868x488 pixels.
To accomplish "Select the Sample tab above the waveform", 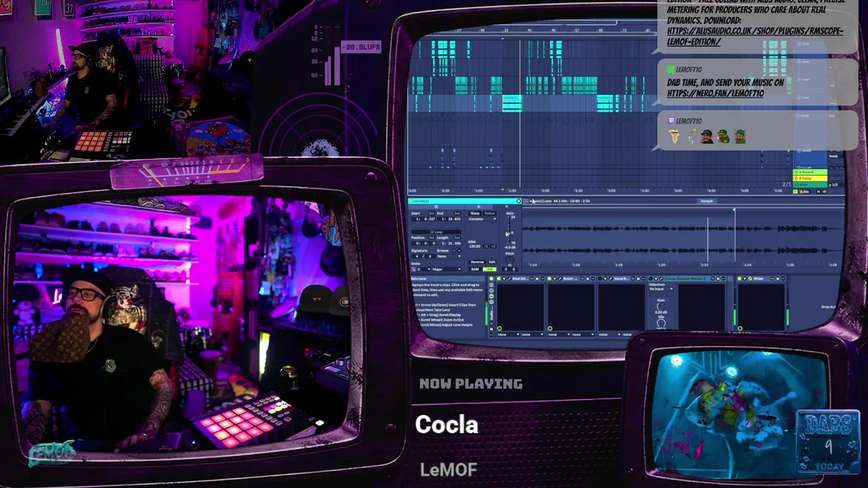I will (707, 201).
